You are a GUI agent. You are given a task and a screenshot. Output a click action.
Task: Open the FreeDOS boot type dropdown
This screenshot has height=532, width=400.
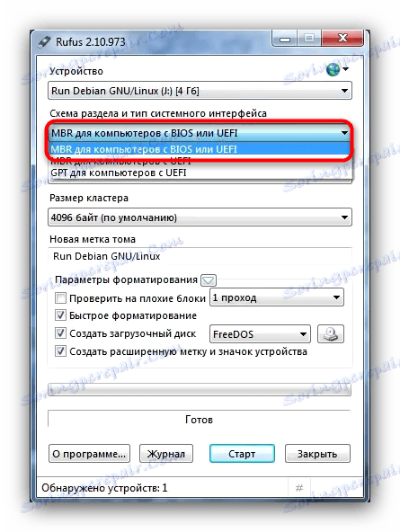point(260,334)
